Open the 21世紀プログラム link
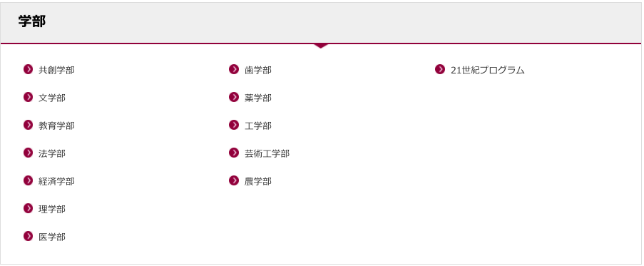 click(x=488, y=70)
